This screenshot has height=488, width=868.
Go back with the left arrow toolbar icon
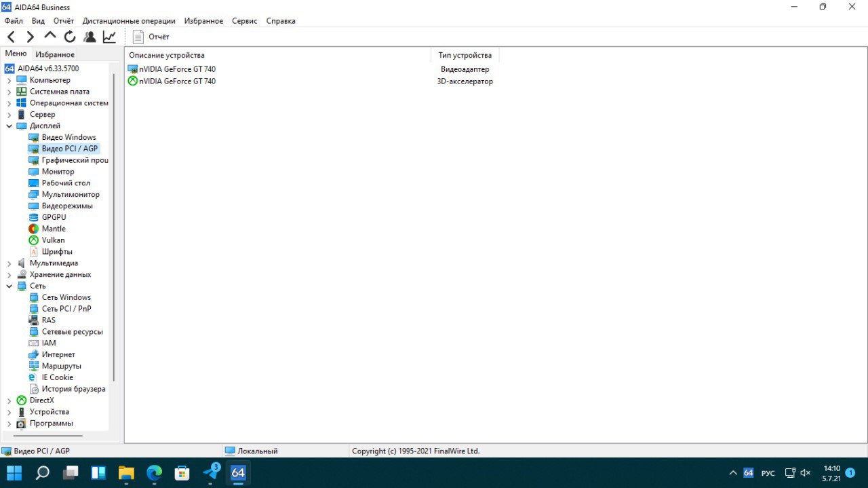(11, 37)
